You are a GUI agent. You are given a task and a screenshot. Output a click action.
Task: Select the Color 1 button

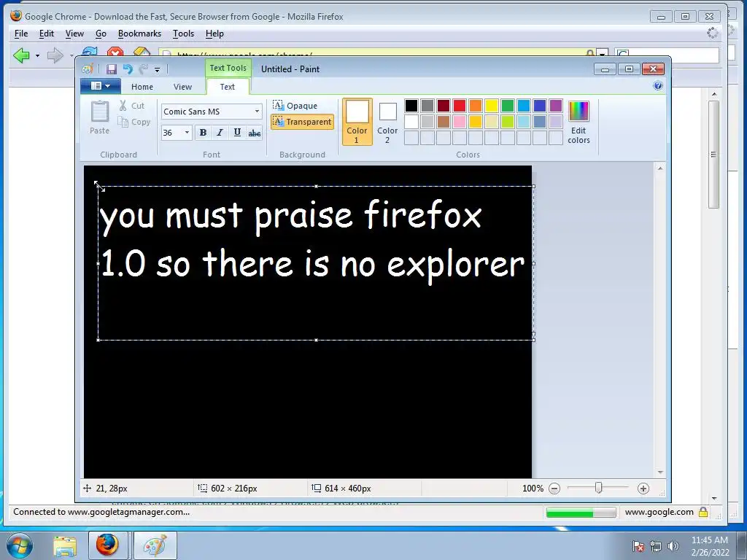coord(357,122)
